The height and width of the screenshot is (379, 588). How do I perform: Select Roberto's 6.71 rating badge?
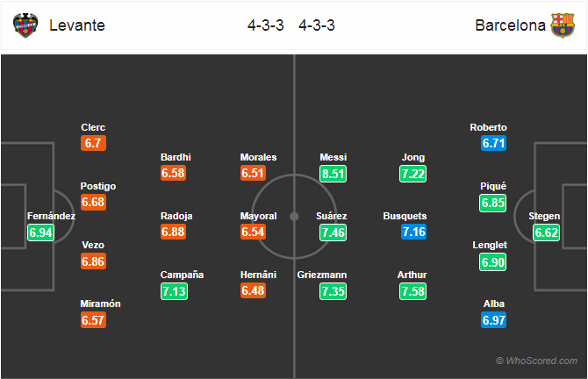[493, 143]
